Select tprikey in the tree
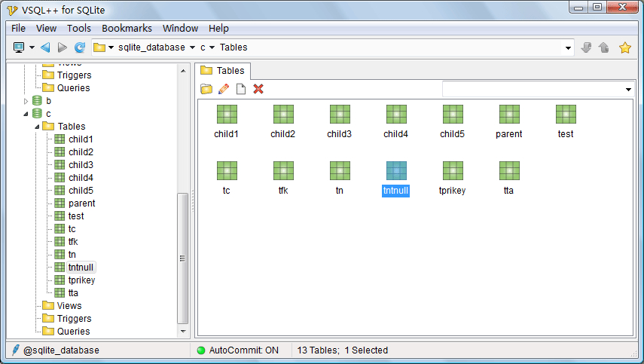644x364 pixels. click(x=82, y=280)
